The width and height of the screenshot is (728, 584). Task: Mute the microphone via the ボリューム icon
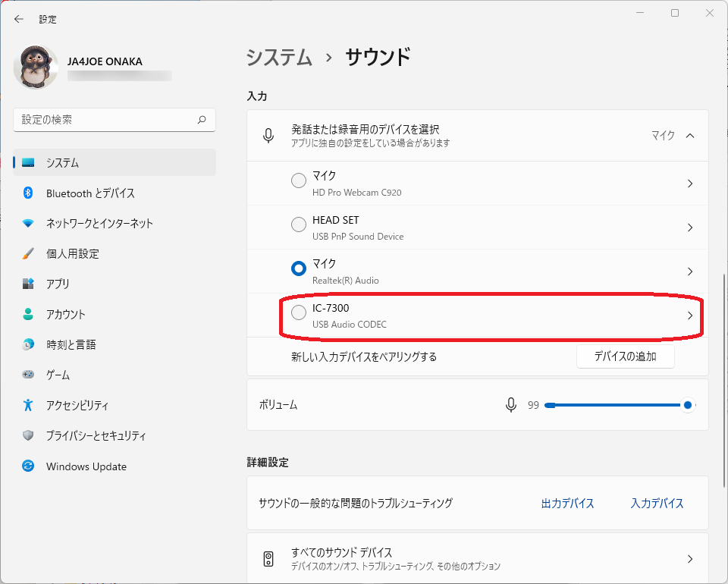click(511, 405)
